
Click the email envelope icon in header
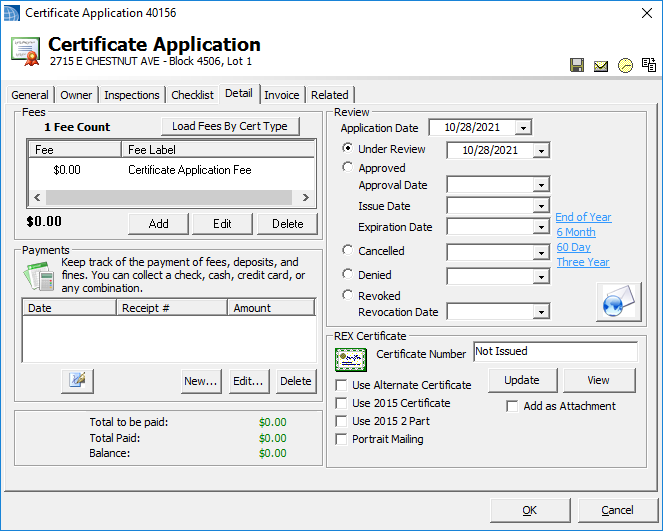pyautogui.click(x=601, y=66)
